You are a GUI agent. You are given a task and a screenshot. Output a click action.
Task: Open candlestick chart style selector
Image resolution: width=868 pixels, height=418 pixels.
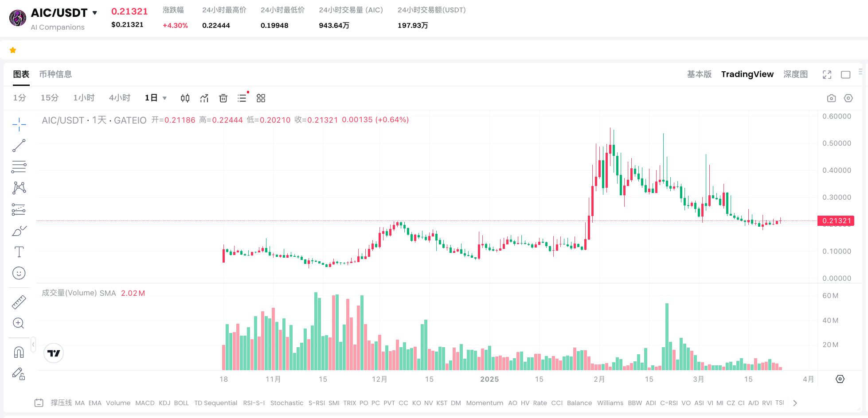[185, 98]
